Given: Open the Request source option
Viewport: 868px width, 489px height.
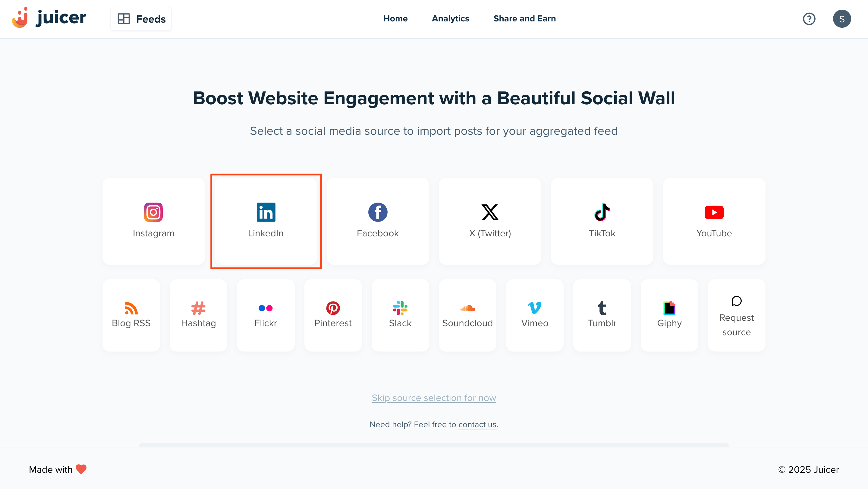Looking at the screenshot, I should [737, 315].
